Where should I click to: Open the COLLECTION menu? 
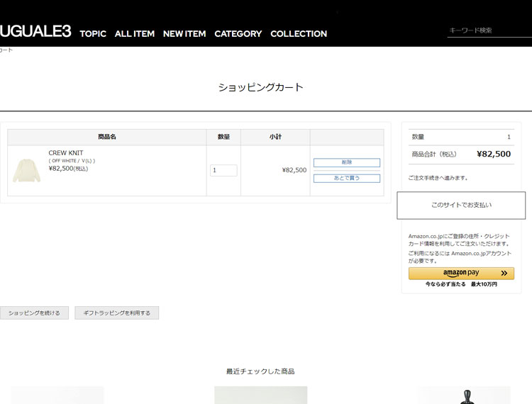pos(299,34)
